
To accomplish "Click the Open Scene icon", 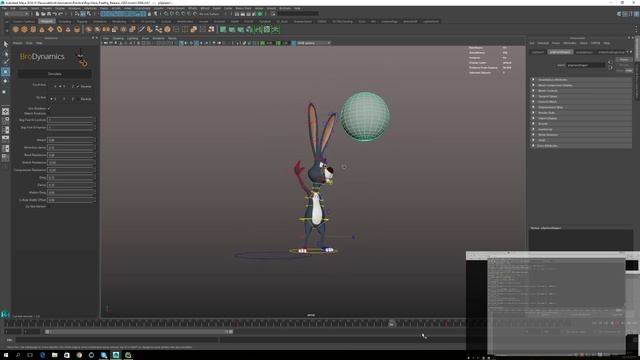I will point(43,14).
